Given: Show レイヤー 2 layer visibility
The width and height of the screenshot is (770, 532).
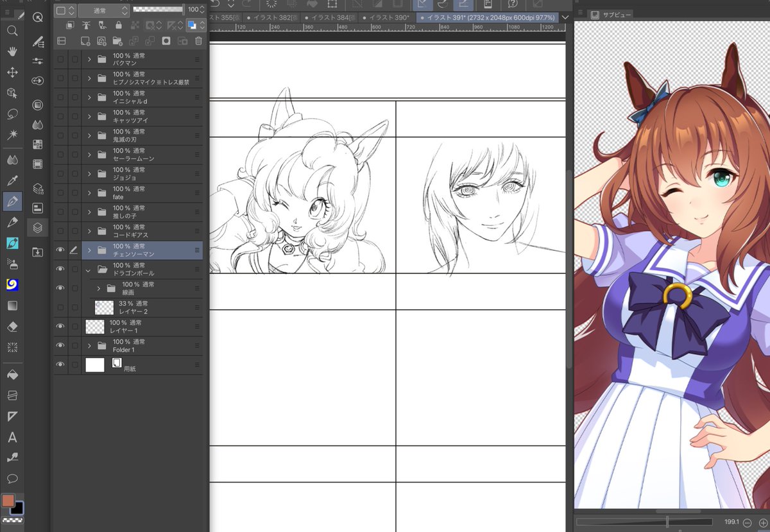Looking at the screenshot, I should click(60, 307).
